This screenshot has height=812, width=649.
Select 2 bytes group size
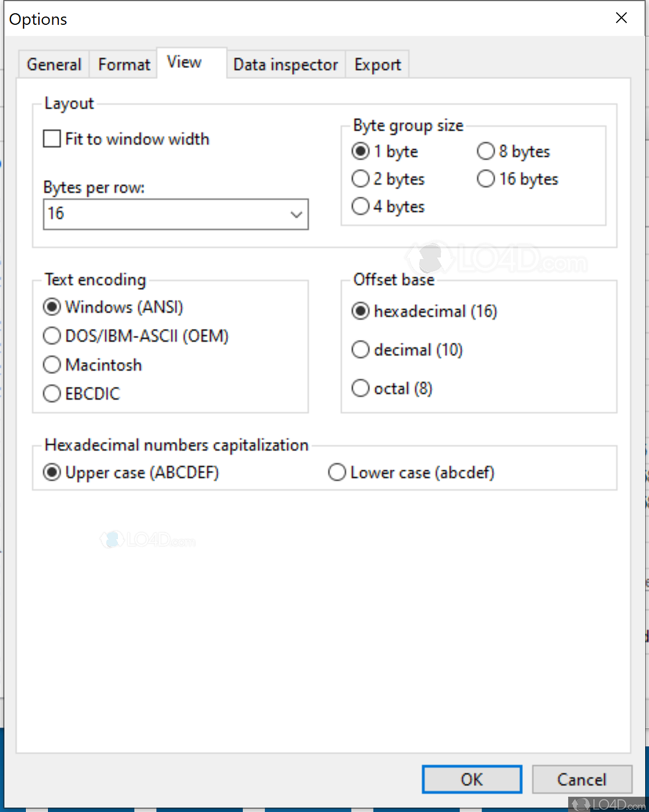pyautogui.click(x=360, y=179)
